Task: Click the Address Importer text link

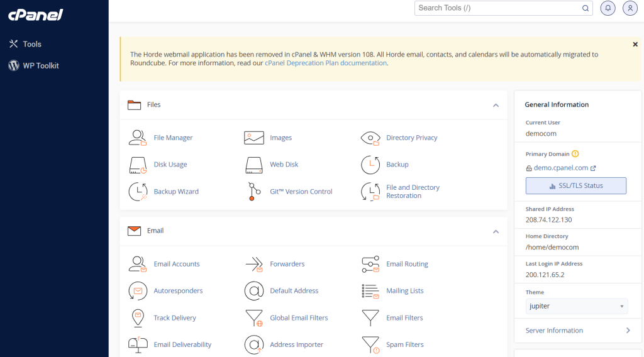Action: click(297, 344)
